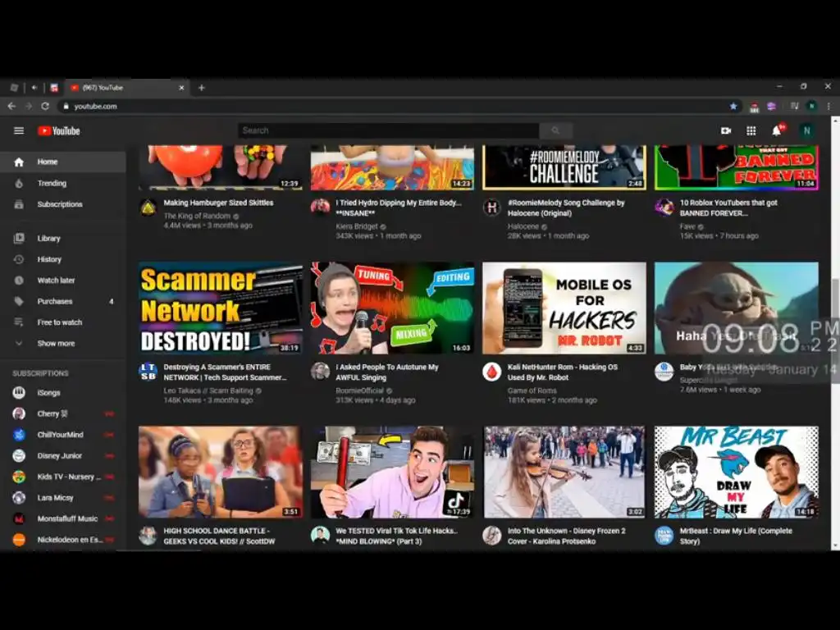This screenshot has height=630, width=840.
Task: Open the create video camera icon
Action: coord(726,130)
